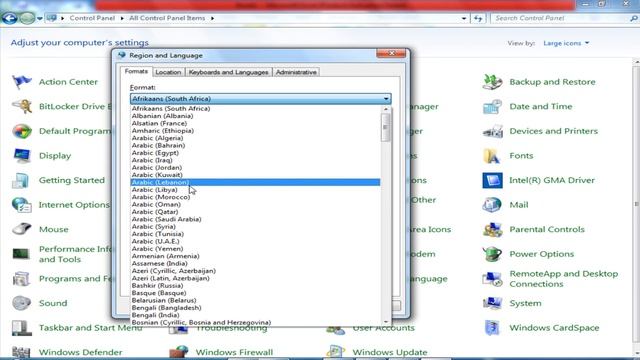Open the Intel(R) GMA Driver icon
Screen dimensions: 640x360
(492, 180)
